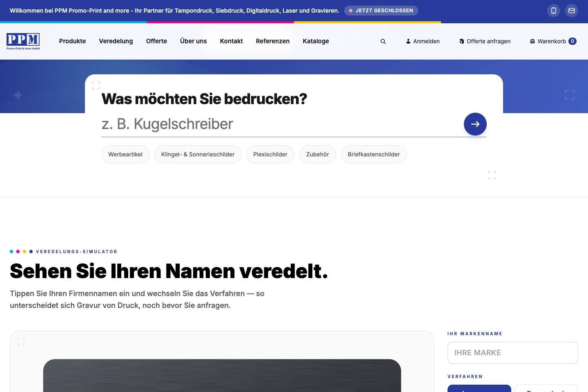Image resolution: width=588 pixels, height=392 pixels.
Task: Open the Kataloge page
Action: tap(316, 41)
